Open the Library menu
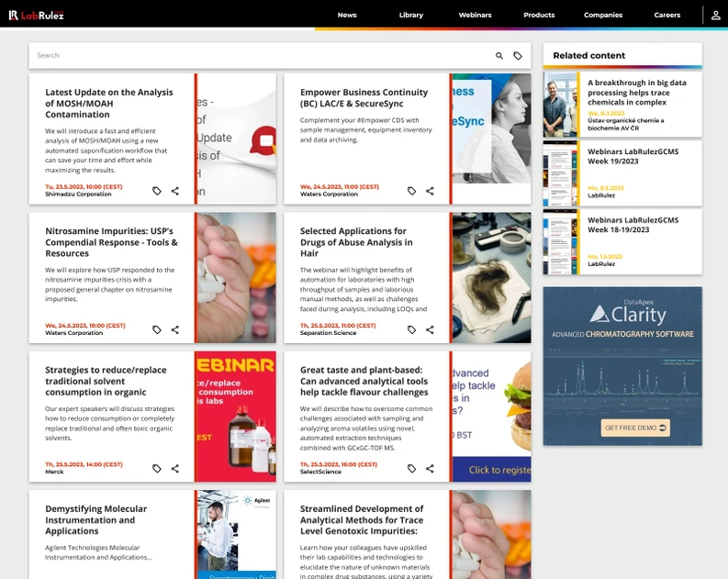Image resolution: width=728 pixels, height=579 pixels. (411, 15)
